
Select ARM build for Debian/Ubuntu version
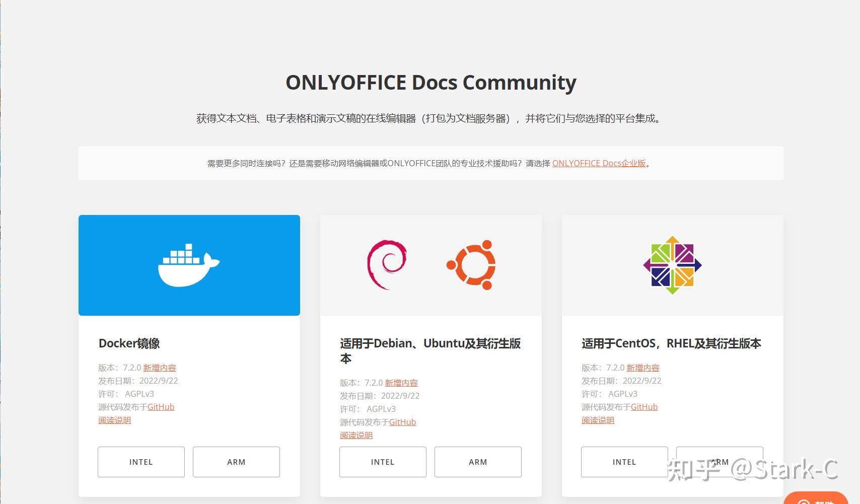click(x=477, y=462)
